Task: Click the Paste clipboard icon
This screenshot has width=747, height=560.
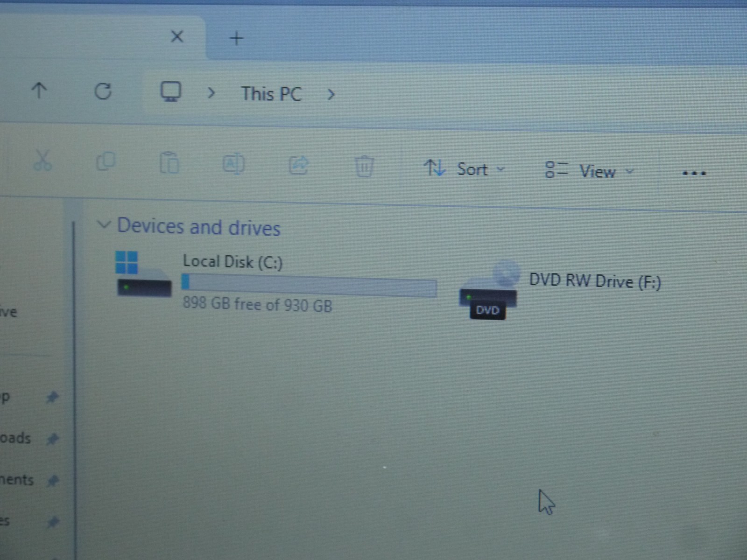Action: (169, 163)
